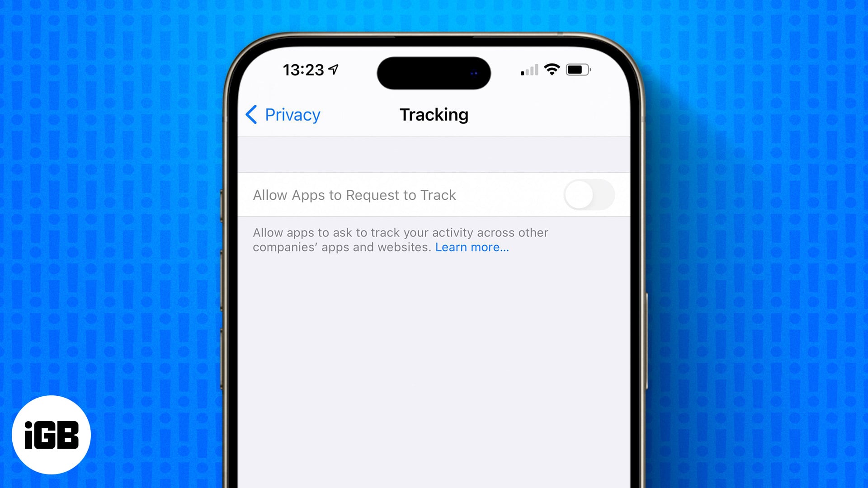Viewport: 868px width, 488px height.
Task: Tap the battery status bar icon
Action: click(x=576, y=70)
